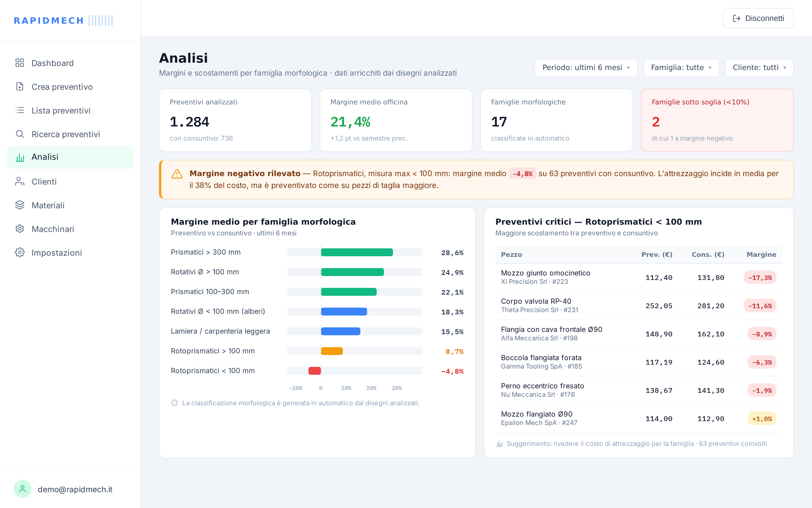The width and height of the screenshot is (812, 508).
Task: Click the warning triangle alert icon
Action: 177,174
